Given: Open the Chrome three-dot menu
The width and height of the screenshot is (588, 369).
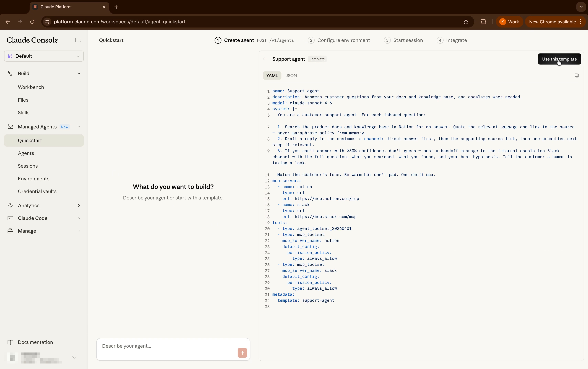Looking at the screenshot, I should (x=580, y=22).
